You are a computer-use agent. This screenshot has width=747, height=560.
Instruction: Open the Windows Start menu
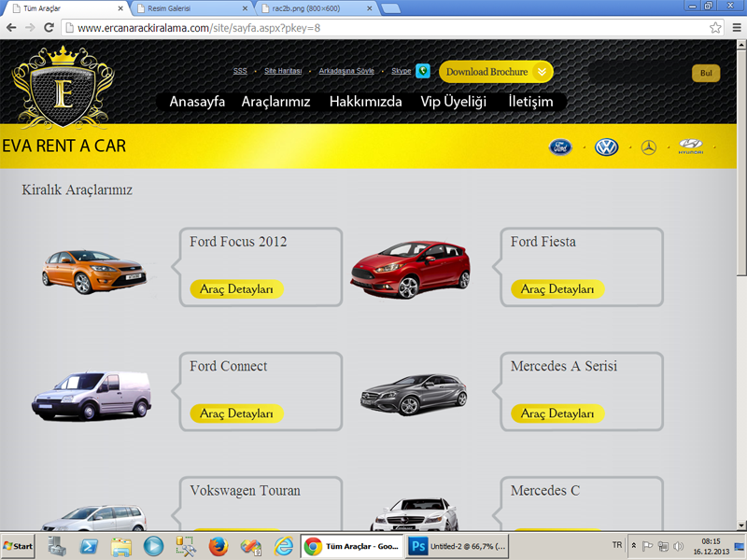[x=18, y=546]
